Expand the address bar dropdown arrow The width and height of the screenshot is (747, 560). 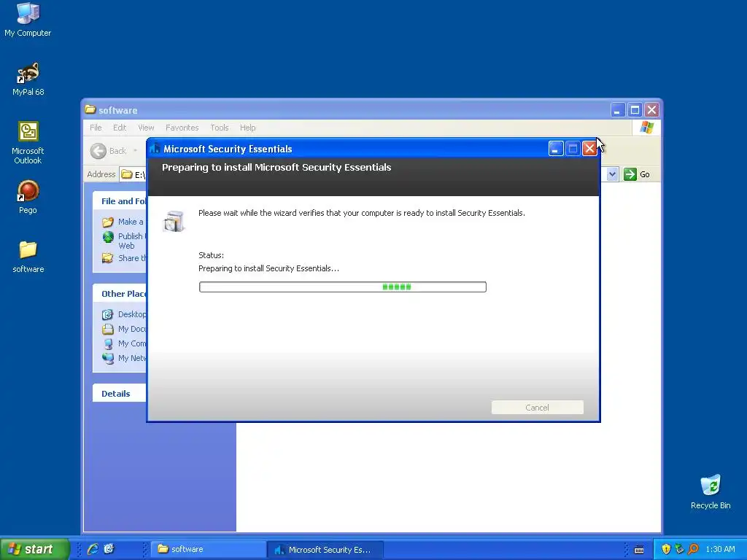click(612, 174)
